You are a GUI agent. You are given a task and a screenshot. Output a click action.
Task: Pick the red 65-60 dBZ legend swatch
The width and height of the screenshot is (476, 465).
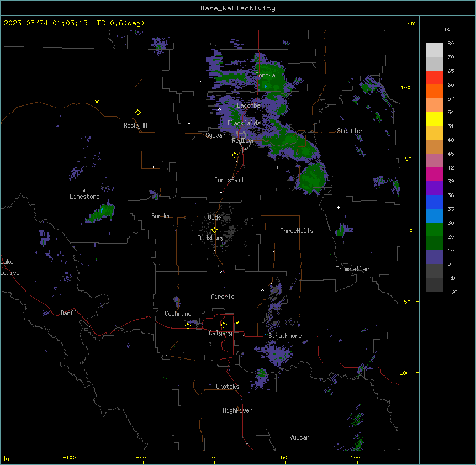[x=434, y=78]
